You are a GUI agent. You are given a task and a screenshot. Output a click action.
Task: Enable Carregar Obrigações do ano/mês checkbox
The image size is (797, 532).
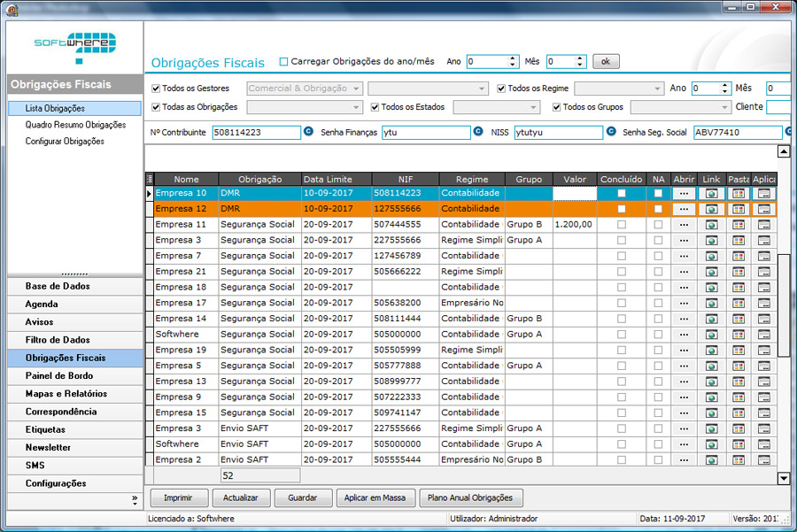point(284,62)
